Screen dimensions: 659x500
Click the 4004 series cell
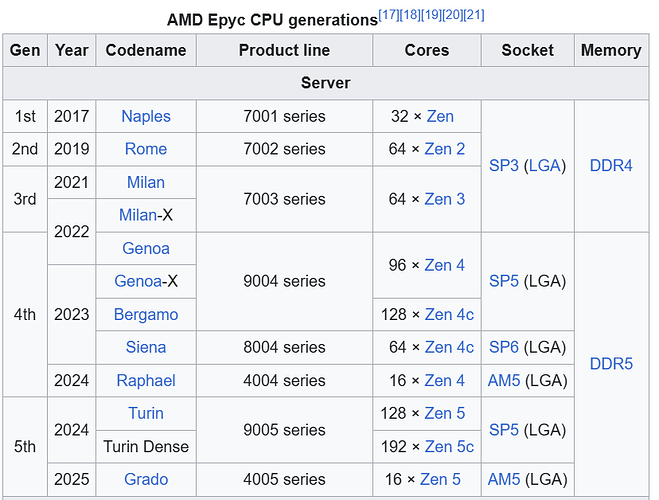pos(285,381)
